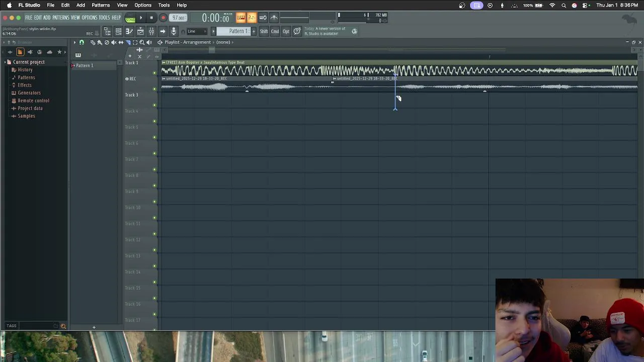Click the Opt modifier button
644x362 pixels.
click(286, 31)
